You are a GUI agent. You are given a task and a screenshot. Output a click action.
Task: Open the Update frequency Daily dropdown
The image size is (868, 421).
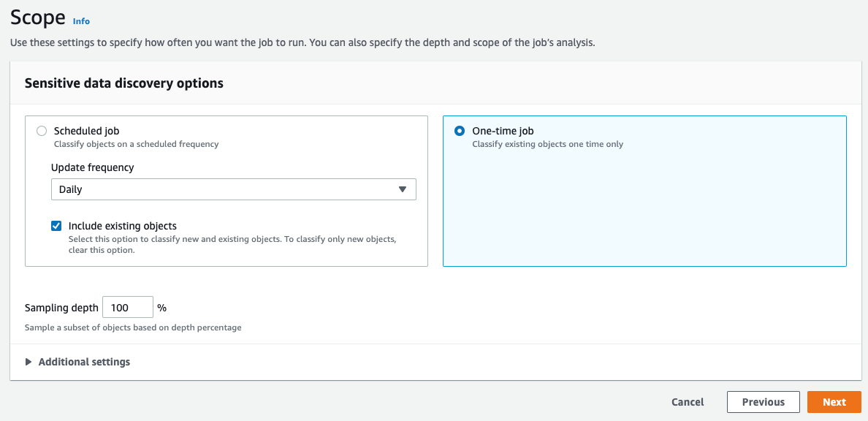[x=233, y=189]
